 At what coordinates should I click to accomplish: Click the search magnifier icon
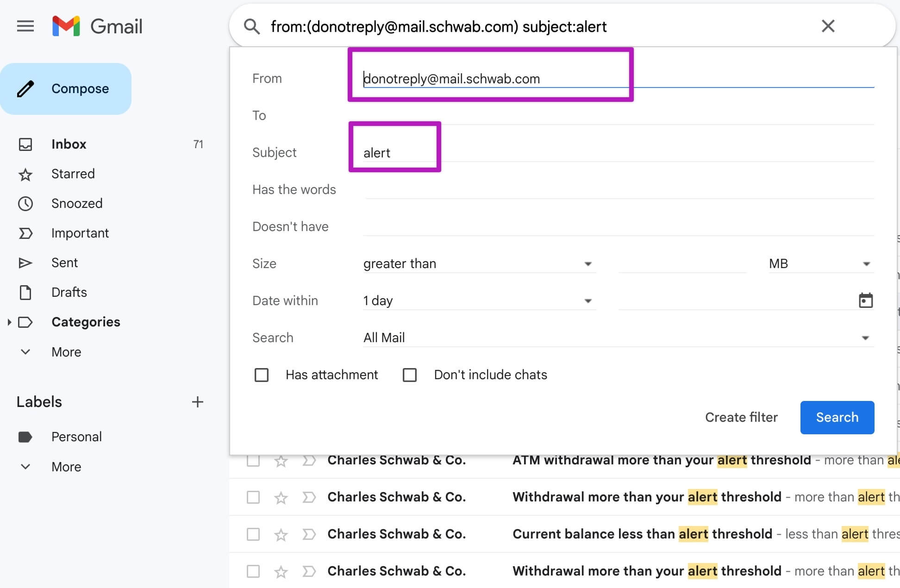point(251,26)
